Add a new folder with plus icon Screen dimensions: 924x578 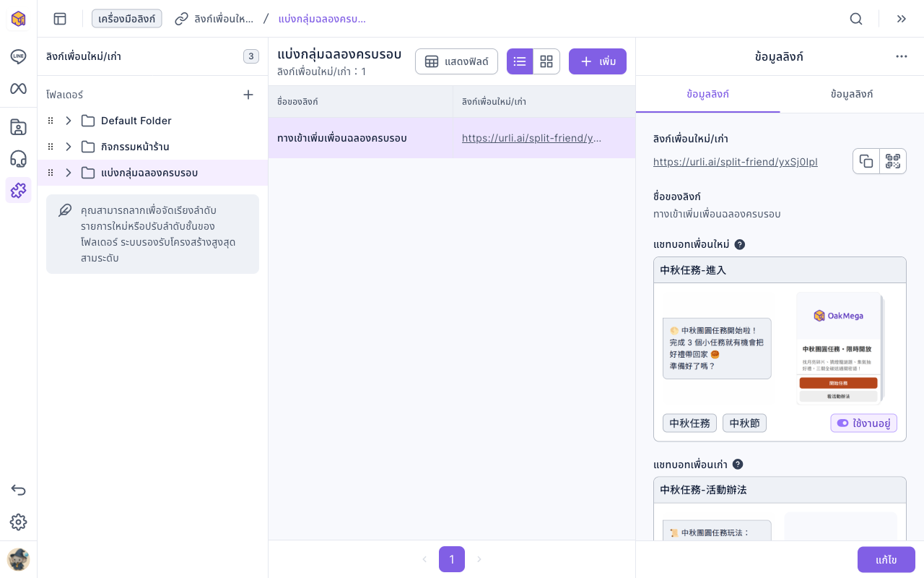[248, 95]
